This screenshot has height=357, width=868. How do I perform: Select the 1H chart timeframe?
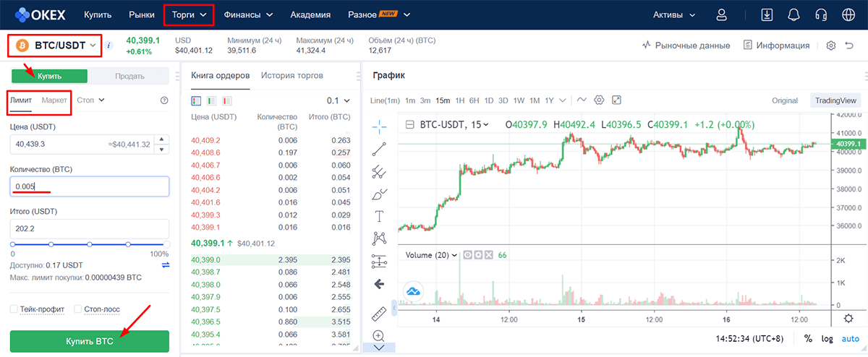point(460,100)
